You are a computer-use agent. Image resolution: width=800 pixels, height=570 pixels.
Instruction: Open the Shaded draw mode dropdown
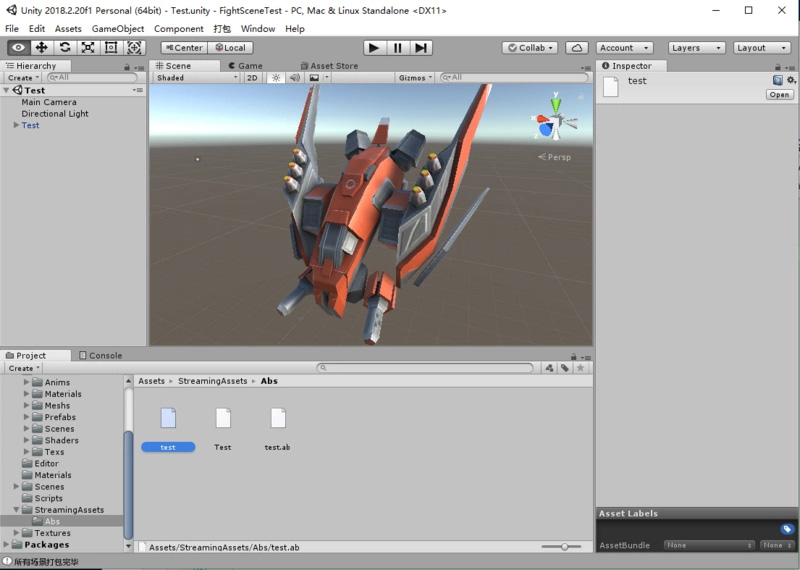pyautogui.click(x=196, y=78)
